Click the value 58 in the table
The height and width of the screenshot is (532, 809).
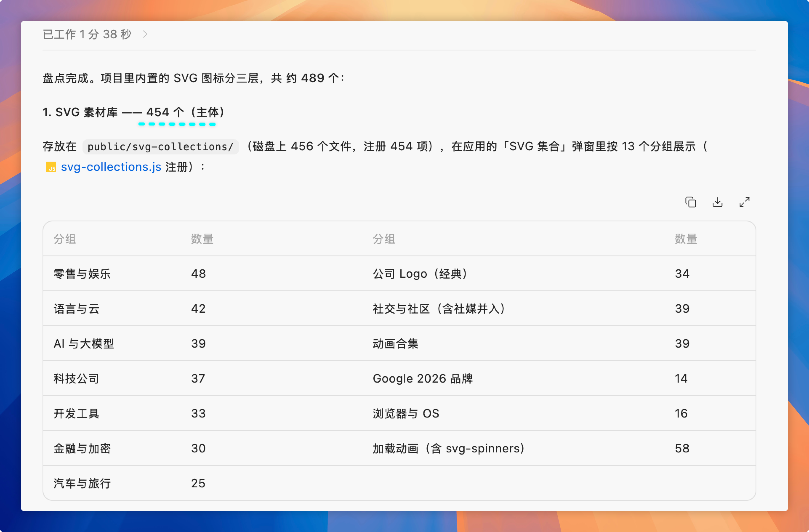point(682,448)
